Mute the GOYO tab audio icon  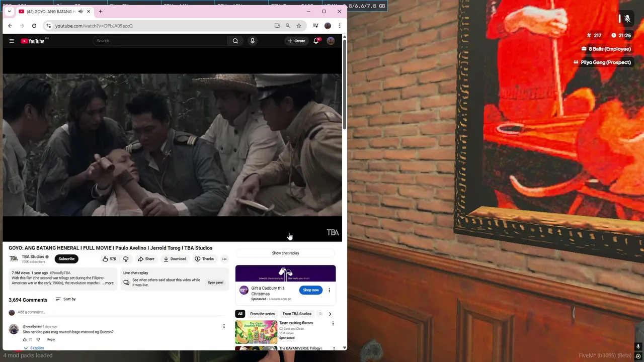(x=80, y=12)
